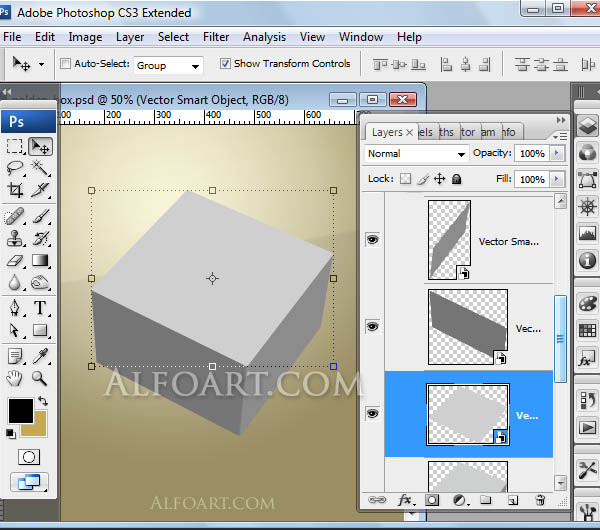Select the Slice tool
The image size is (600, 530).
coord(40,190)
